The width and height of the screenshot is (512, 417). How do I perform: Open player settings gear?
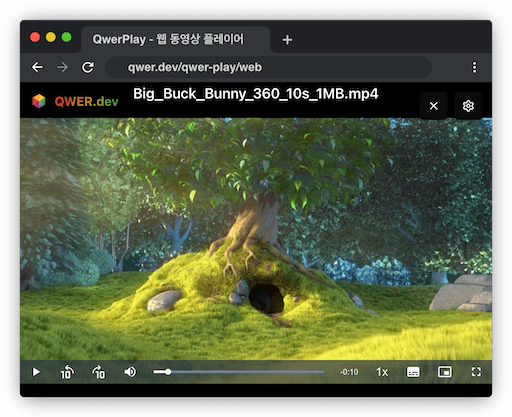(468, 106)
